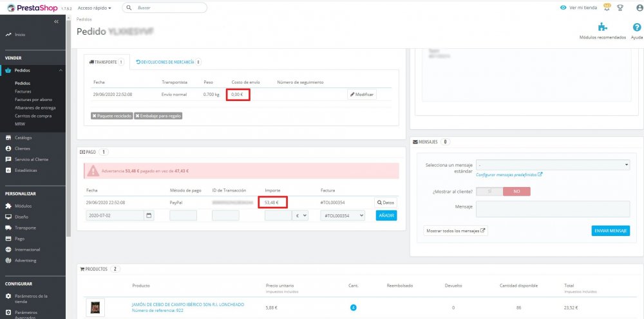Click the empty ID de Transacción input
Screen dimensions: 644x319
point(225,215)
